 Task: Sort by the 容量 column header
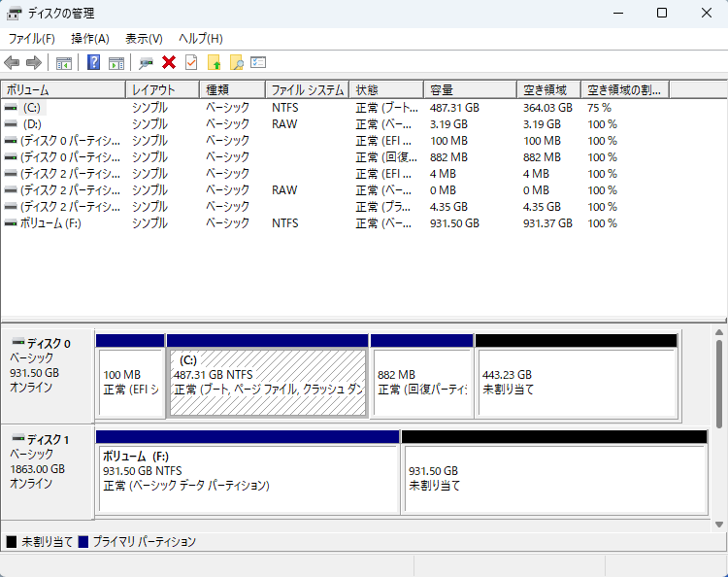(471, 89)
